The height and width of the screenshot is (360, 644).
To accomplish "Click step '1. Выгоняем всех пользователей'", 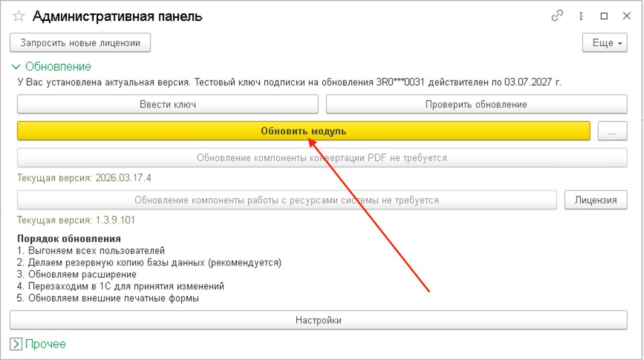I will pos(91,250).
